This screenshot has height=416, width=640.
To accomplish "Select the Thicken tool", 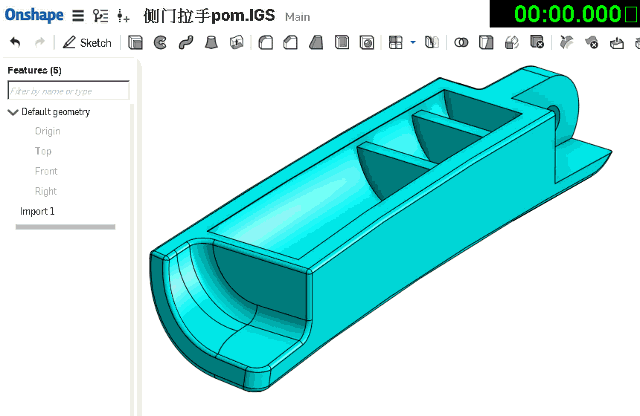I will [237, 42].
